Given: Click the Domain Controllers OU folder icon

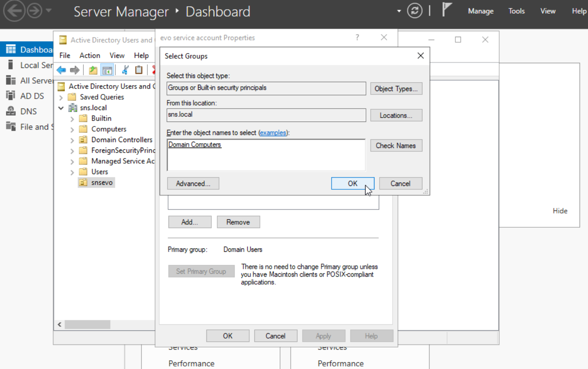Looking at the screenshot, I should point(83,140).
